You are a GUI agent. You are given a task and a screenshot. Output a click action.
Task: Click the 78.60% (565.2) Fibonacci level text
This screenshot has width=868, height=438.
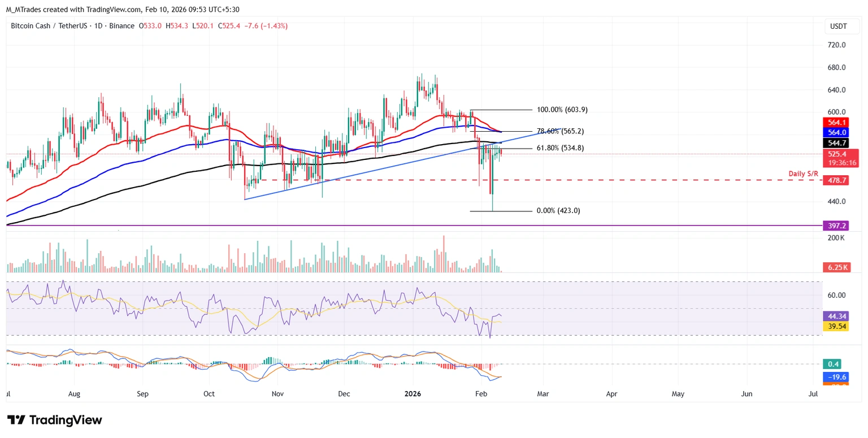(559, 131)
